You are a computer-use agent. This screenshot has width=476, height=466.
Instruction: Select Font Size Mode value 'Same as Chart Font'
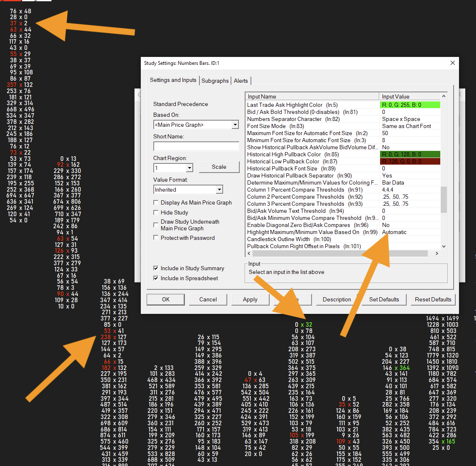[407, 126]
